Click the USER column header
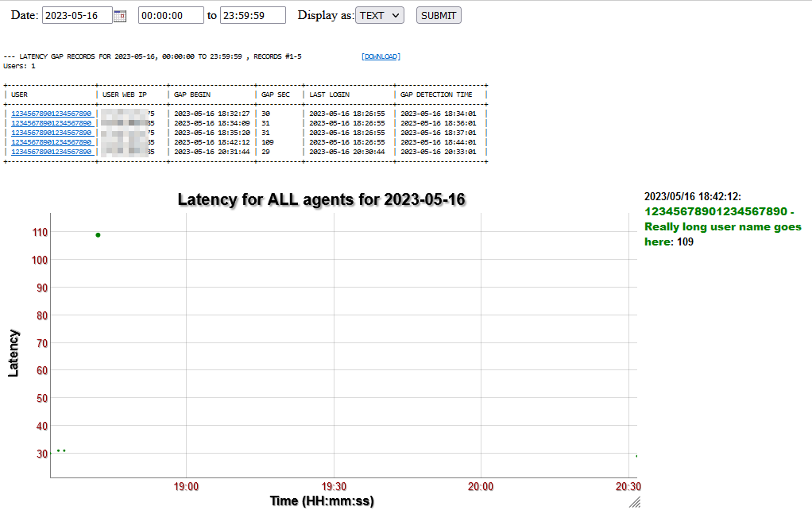This screenshot has width=812, height=514. pyautogui.click(x=20, y=95)
